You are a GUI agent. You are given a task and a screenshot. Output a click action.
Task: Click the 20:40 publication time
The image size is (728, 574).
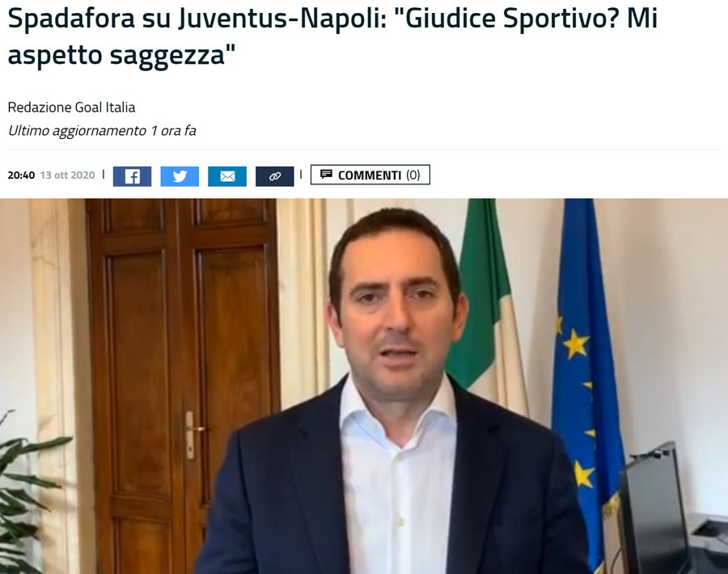21,175
